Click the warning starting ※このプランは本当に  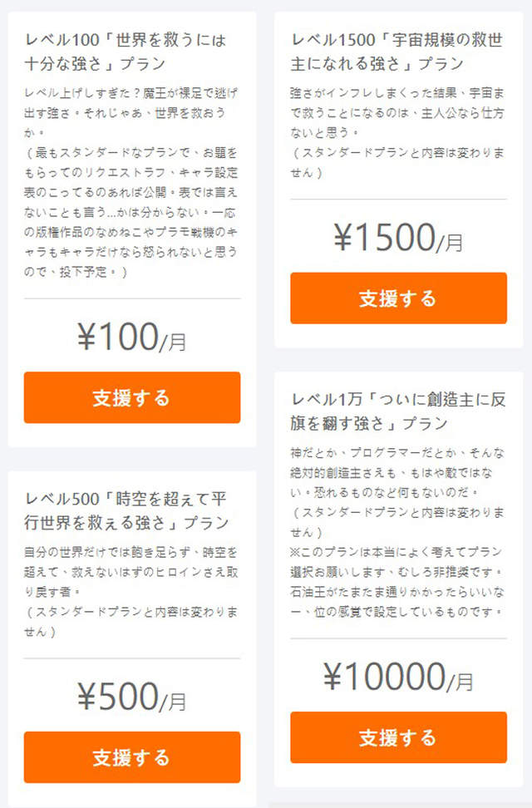point(397,591)
